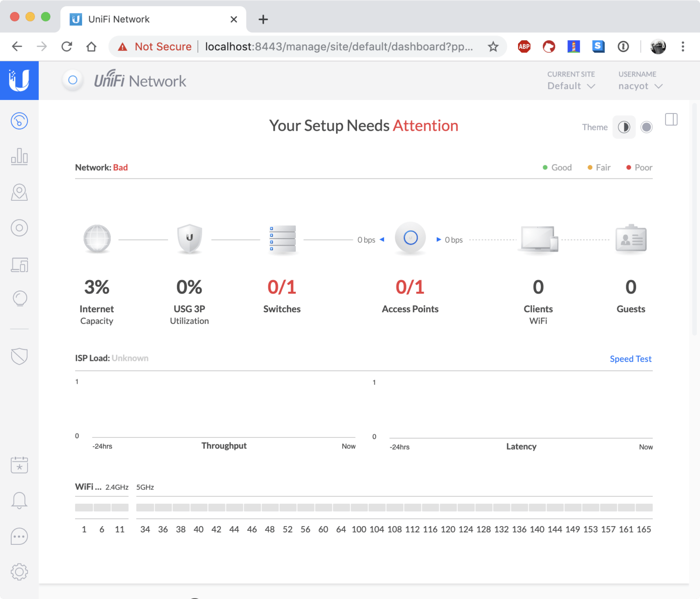This screenshot has width=700, height=599.
Task: Go back with the browser back arrow
Action: pyautogui.click(x=17, y=47)
